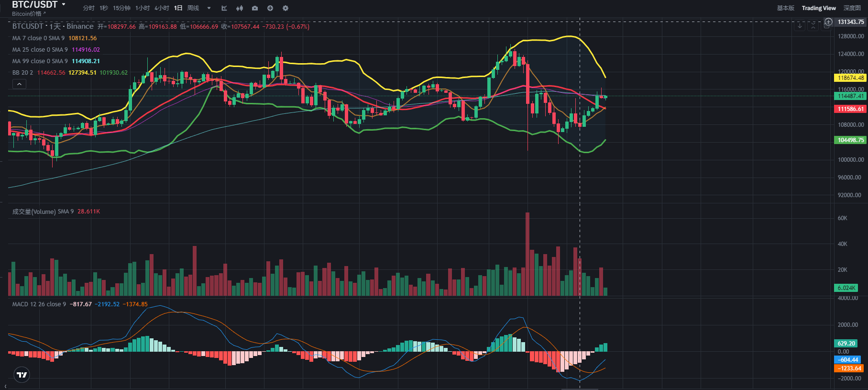The image size is (868, 390).
Task: Click the MA 7 close indicator label
Action: point(38,38)
